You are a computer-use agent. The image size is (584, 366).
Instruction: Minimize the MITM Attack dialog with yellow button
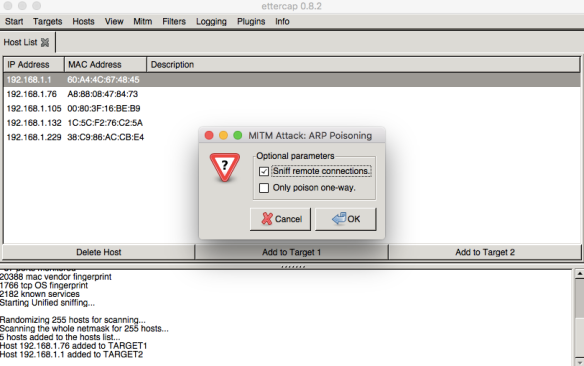coord(223,136)
